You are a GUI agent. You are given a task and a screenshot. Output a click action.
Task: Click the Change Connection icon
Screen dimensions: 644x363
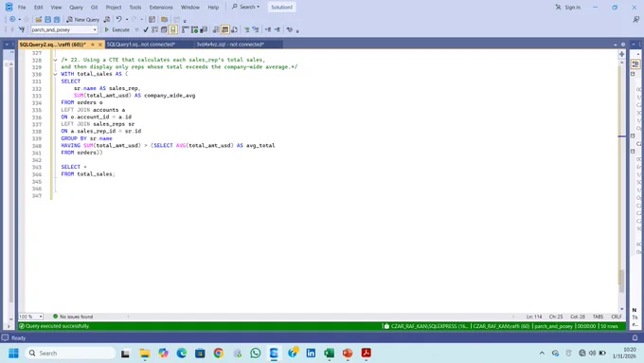coord(22,29)
